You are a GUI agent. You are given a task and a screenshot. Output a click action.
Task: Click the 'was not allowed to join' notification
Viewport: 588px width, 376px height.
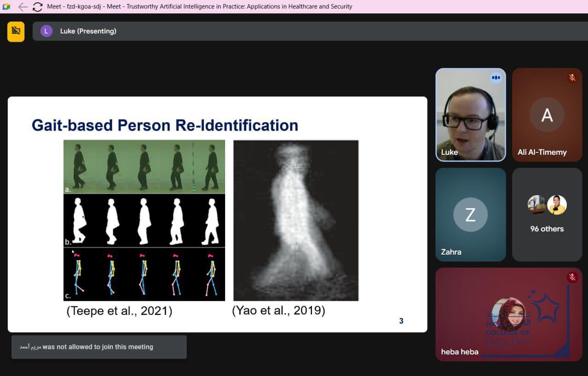(99, 347)
